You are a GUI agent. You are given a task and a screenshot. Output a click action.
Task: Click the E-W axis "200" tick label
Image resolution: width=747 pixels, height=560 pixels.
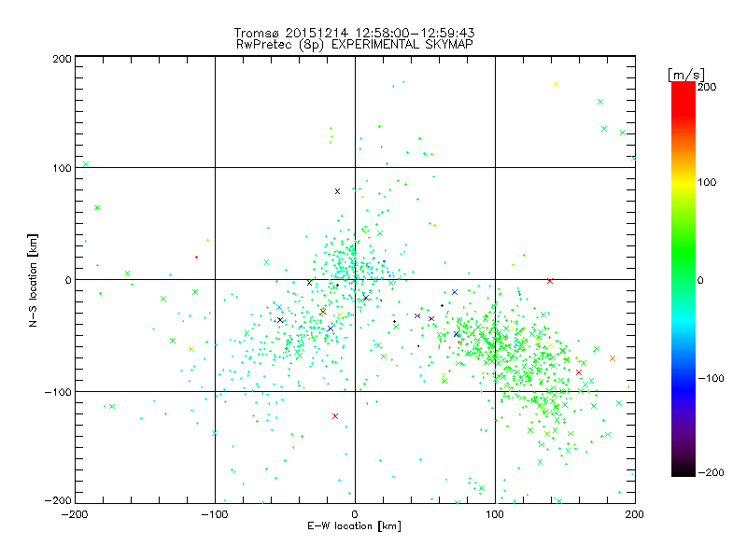[635, 514]
